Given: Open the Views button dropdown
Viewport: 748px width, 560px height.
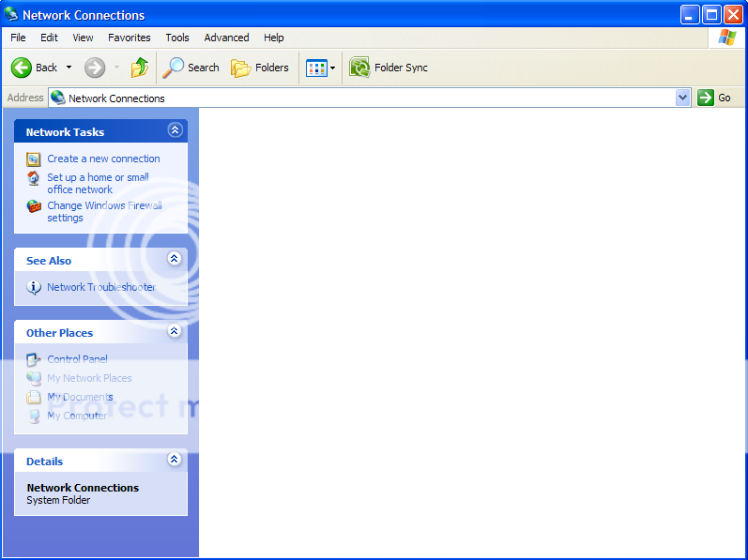Looking at the screenshot, I should click(332, 68).
